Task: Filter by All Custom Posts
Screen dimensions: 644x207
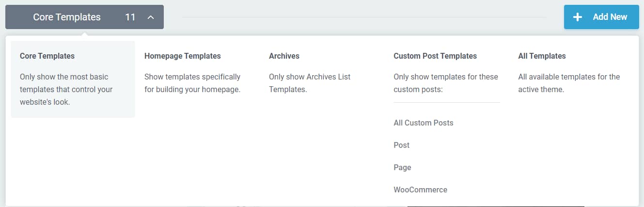Action: (x=424, y=123)
